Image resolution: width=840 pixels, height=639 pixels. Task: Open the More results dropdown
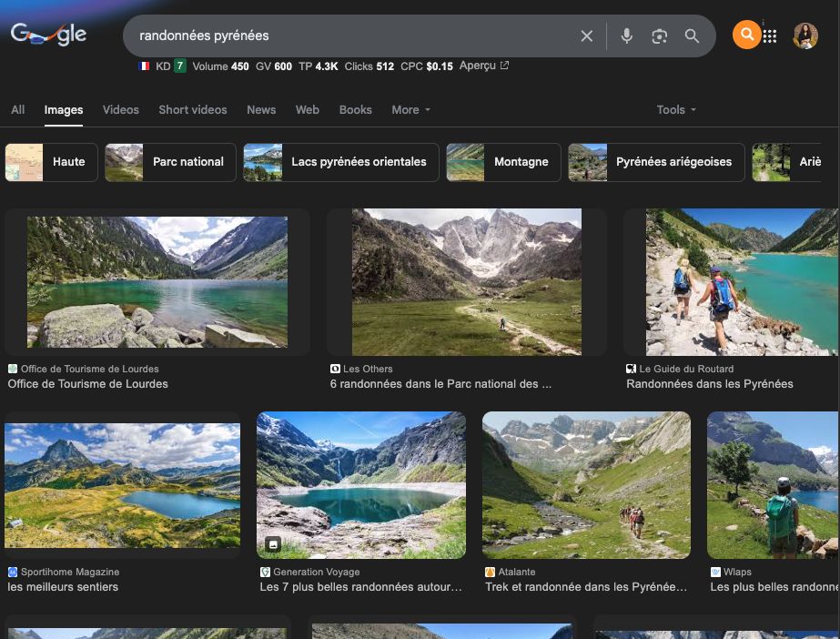410,109
